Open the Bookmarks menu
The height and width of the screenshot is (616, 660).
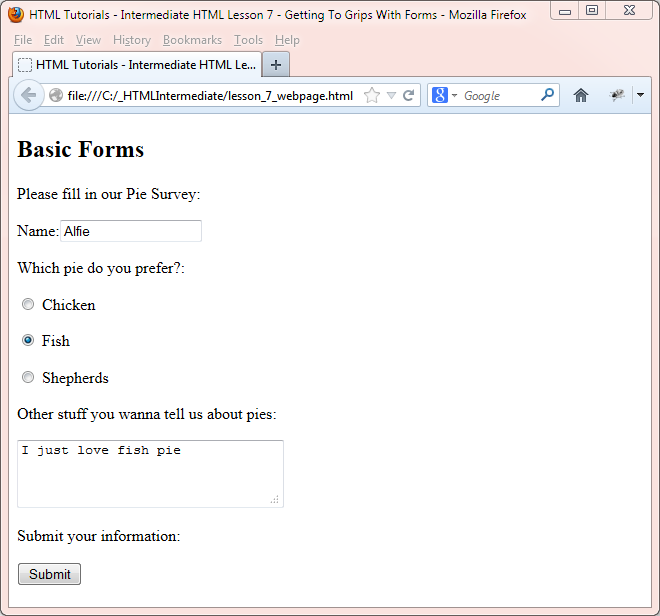(x=192, y=40)
